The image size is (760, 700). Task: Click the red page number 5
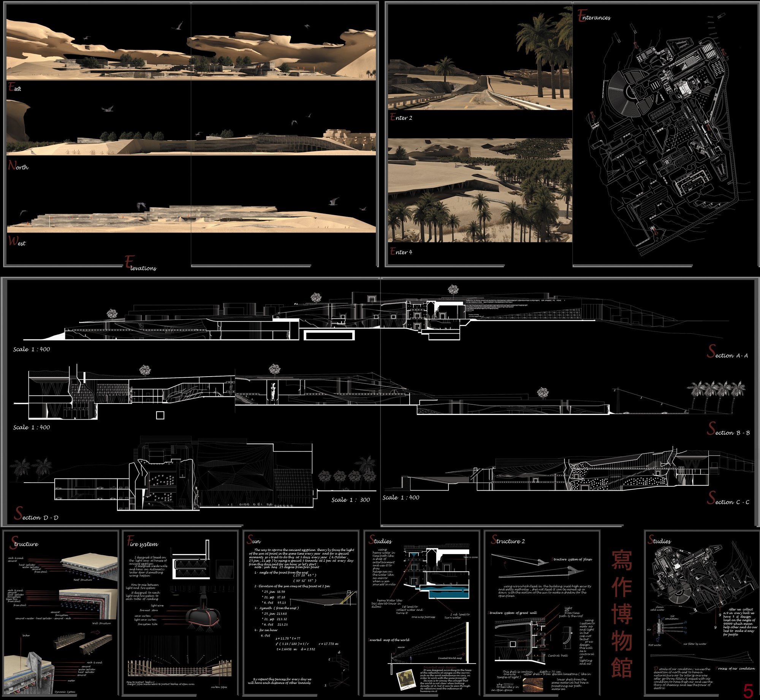[x=748, y=690]
